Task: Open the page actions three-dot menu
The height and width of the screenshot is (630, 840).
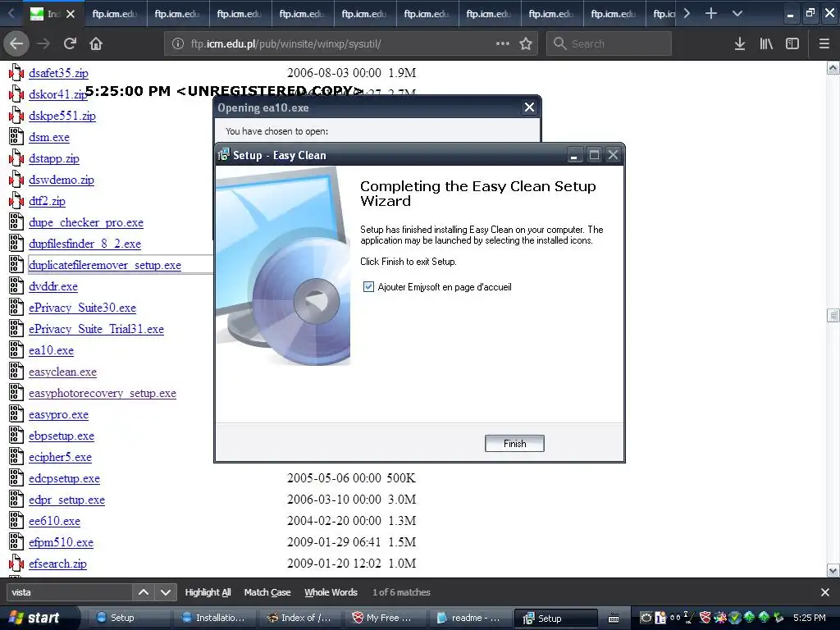Action: [503, 43]
